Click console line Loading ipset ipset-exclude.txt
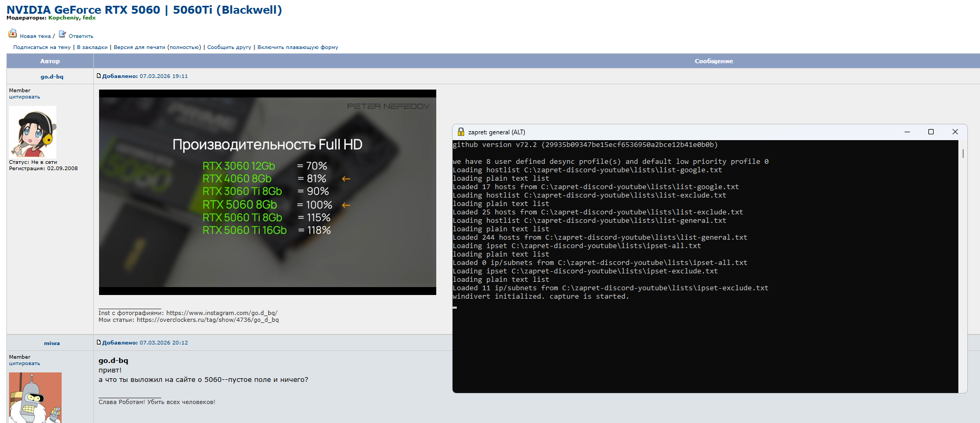The width and height of the screenshot is (980, 423). (585, 271)
